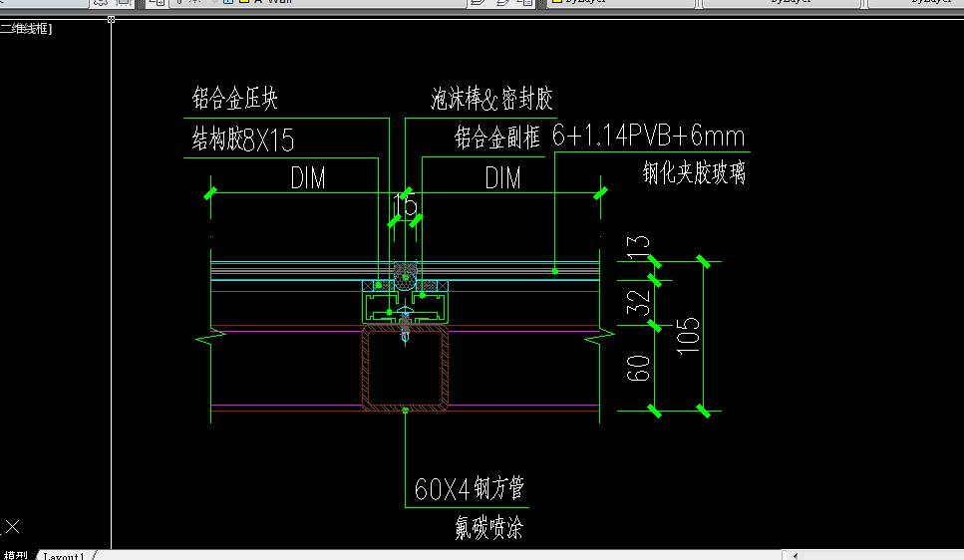
Task: Select the DIM label under 结构胶8X15
Action: (307, 178)
